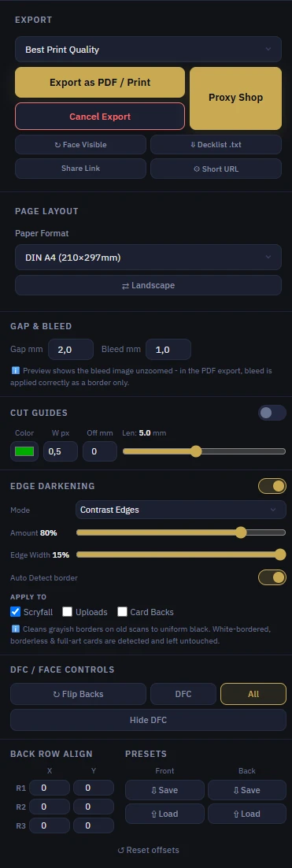Expand the Paper Format DIN A4 dropdown
This screenshot has width=292, height=868.
[148, 258]
